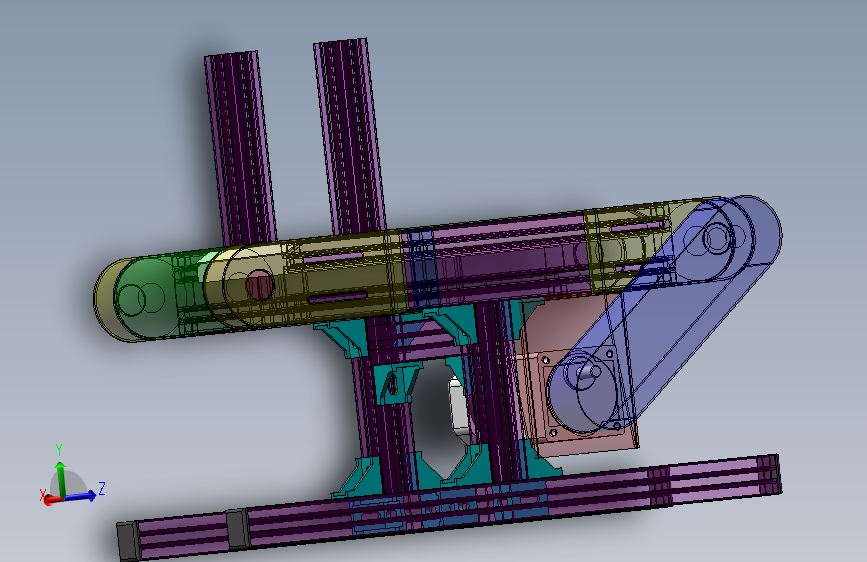
Task: Pick the red shaft end on the yellow conveyor
Action: [259, 285]
